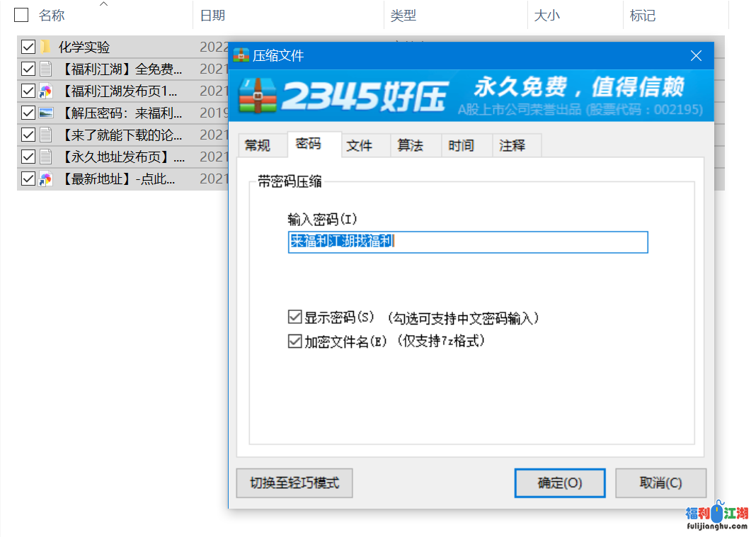Screen dimensions: 756x537
Task: Uncheck 显示密码 to hide the password
Action: pyautogui.click(x=294, y=317)
